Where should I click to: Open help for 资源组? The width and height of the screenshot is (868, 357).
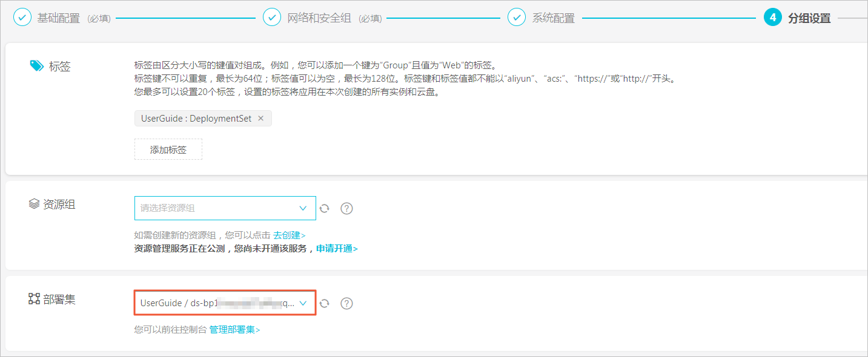346,208
